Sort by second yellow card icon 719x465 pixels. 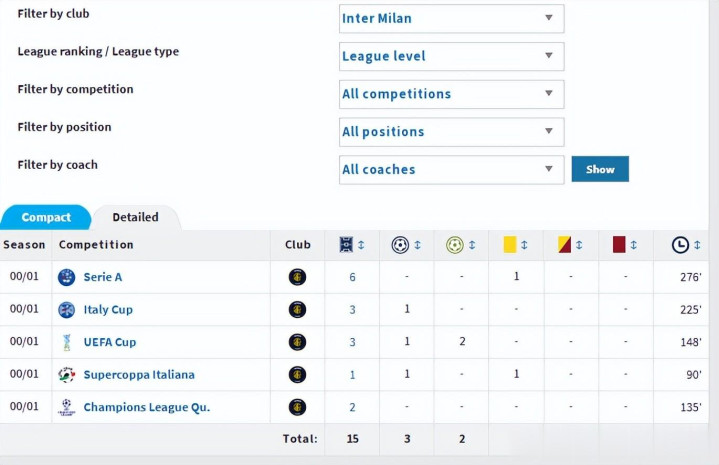click(x=564, y=244)
